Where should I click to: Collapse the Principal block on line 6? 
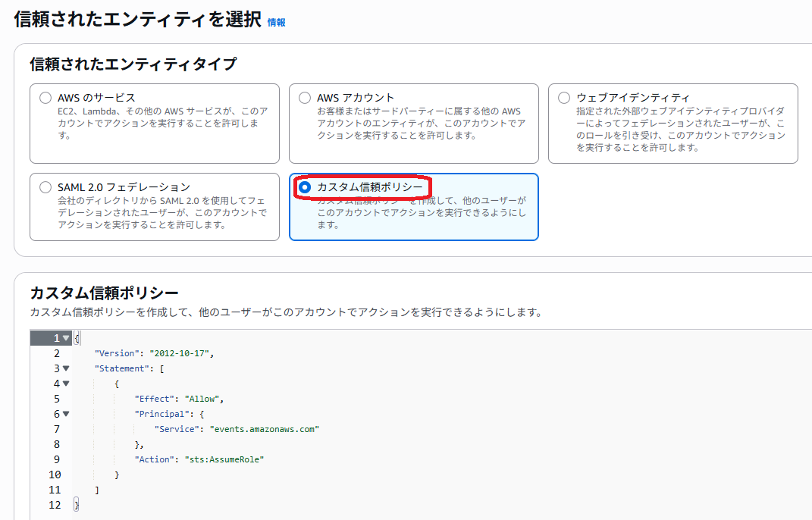[x=65, y=413]
